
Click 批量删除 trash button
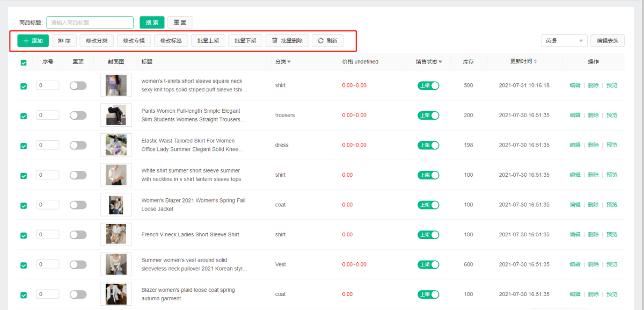(x=287, y=41)
